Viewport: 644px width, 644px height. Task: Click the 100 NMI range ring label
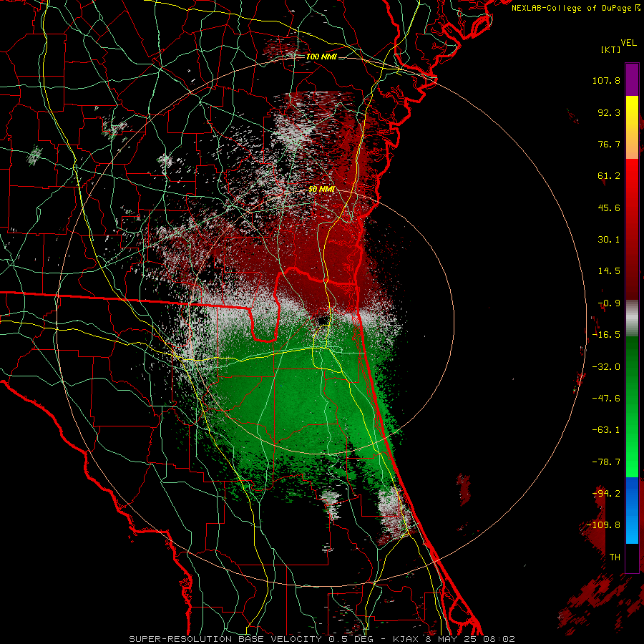[321, 57]
